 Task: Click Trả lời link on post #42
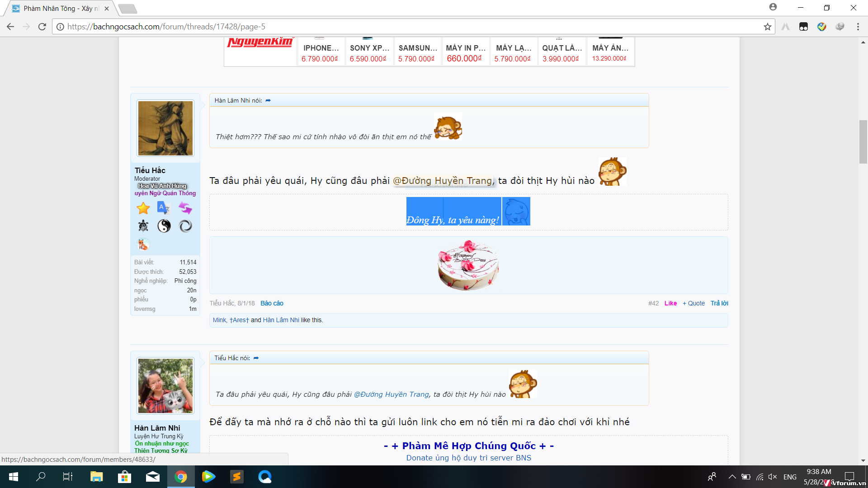[x=719, y=303]
